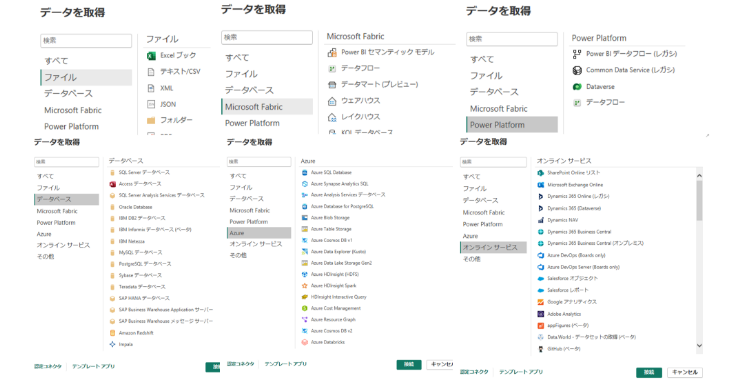736x383 pixels.
Task: Open highlighted Microsoft Fabric category in top-middle dialog
Action: (267, 107)
